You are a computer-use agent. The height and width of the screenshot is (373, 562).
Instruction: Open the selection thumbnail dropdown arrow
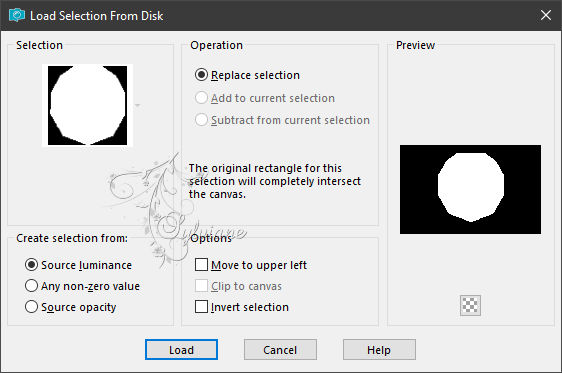[137, 105]
